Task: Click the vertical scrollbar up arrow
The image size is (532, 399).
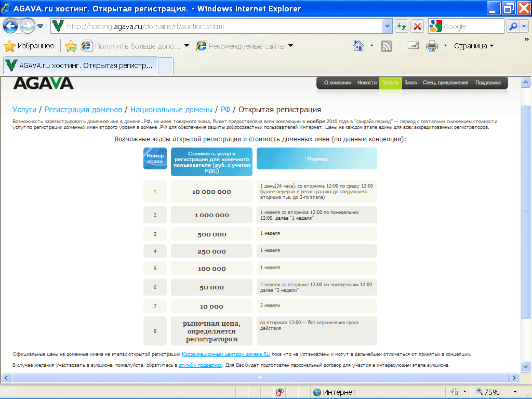Action: tap(525, 83)
